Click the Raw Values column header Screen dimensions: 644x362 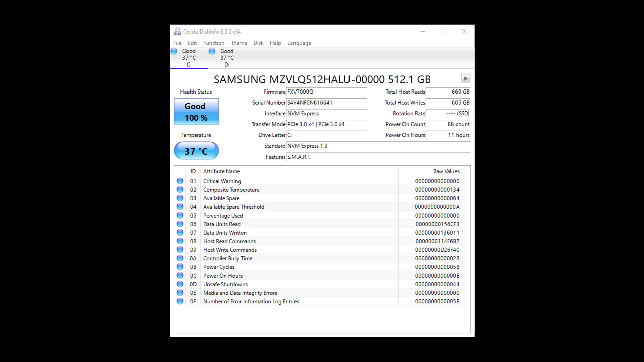tap(446, 171)
